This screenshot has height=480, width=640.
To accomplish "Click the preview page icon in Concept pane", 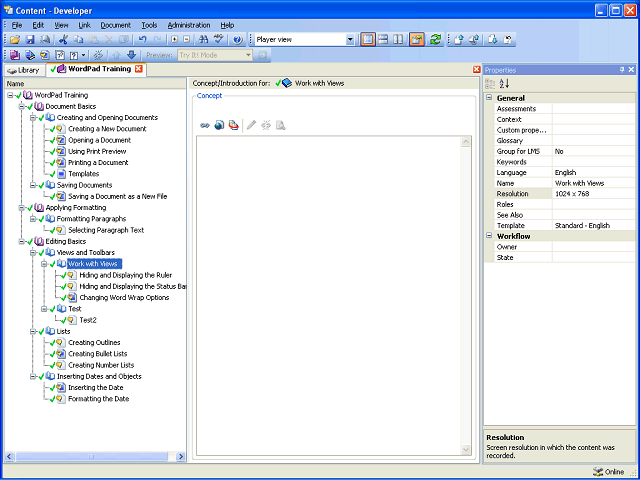I will pos(280,125).
